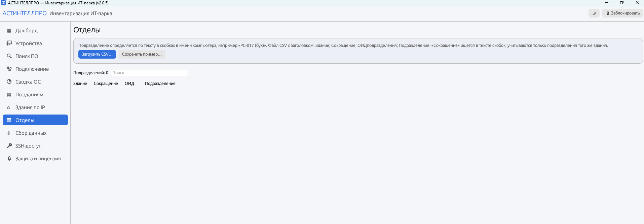Click the Защита и лицензия lock icon
This screenshot has height=224, width=644.
(x=9, y=159)
